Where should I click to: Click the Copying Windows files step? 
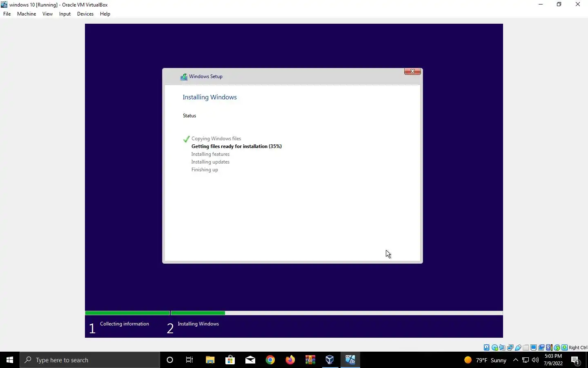216,139
